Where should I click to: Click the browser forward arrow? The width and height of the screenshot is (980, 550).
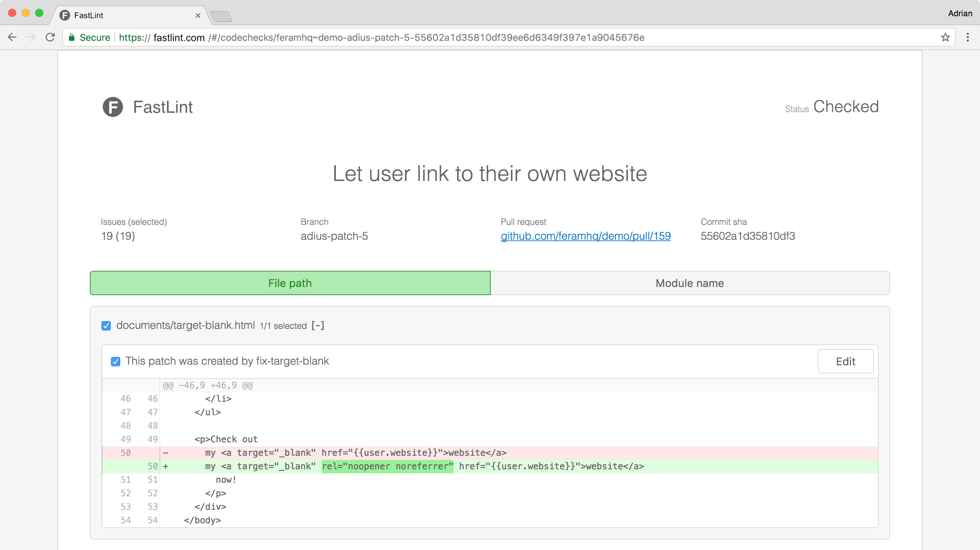click(31, 37)
